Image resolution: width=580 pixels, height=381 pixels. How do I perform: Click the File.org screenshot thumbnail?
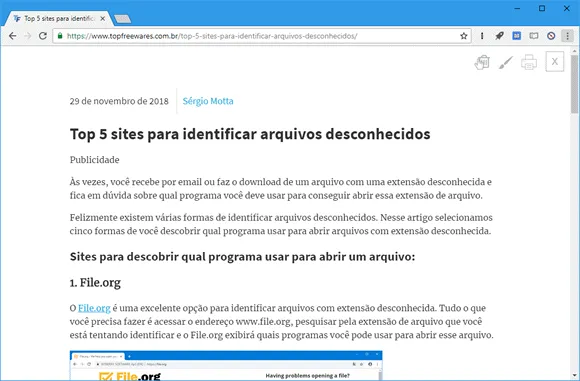226,365
